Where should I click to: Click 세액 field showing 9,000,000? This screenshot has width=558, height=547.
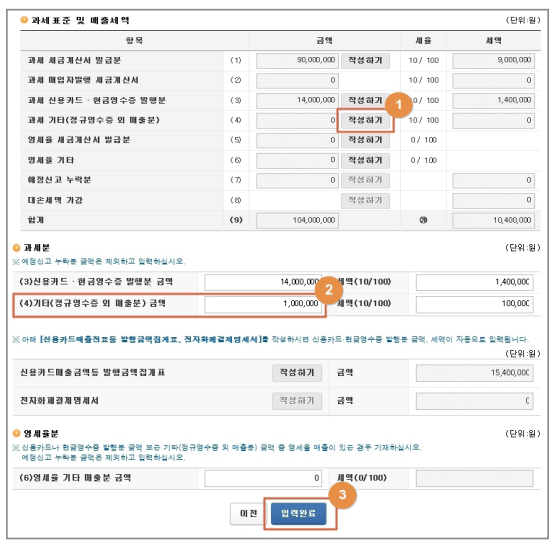[x=494, y=61]
